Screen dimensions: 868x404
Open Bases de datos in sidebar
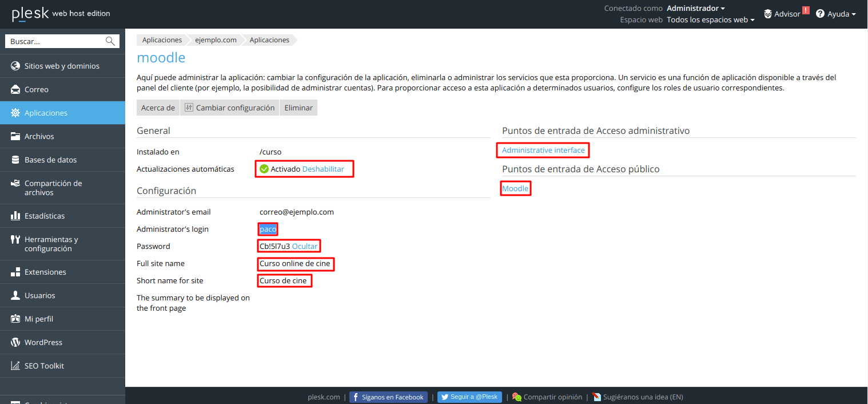[62, 160]
